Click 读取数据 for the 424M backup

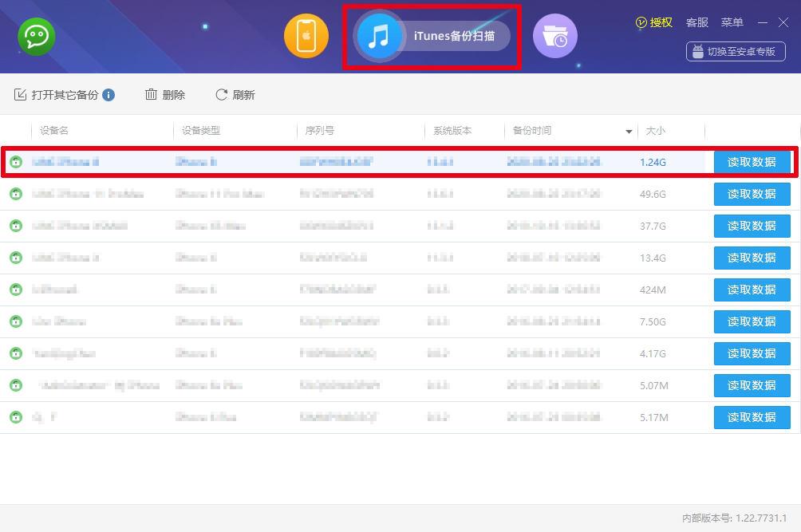pos(752,290)
